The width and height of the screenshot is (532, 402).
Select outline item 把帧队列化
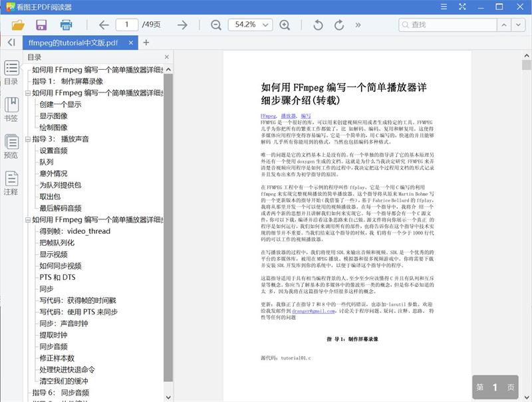[x=57, y=243]
